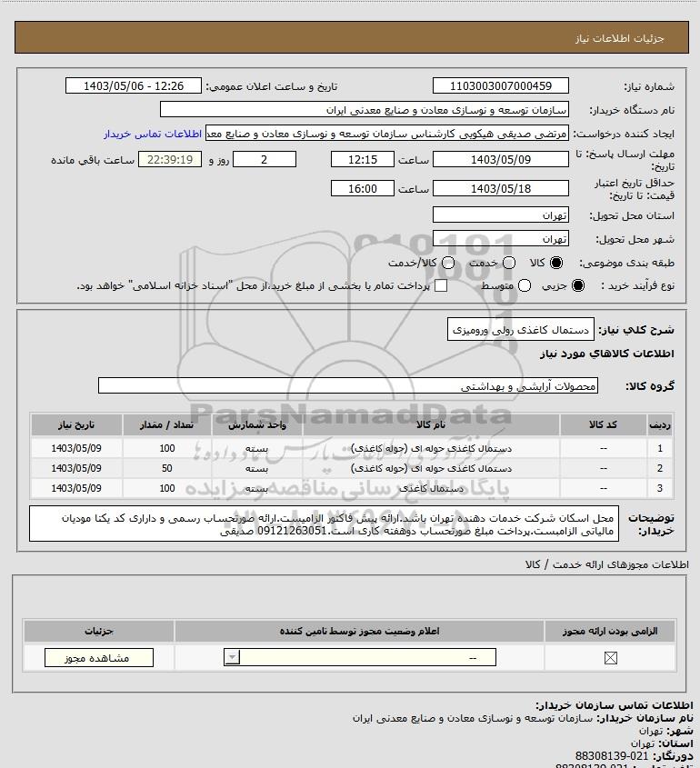Open the license status dropdown arrow

pyautogui.click(x=232, y=657)
